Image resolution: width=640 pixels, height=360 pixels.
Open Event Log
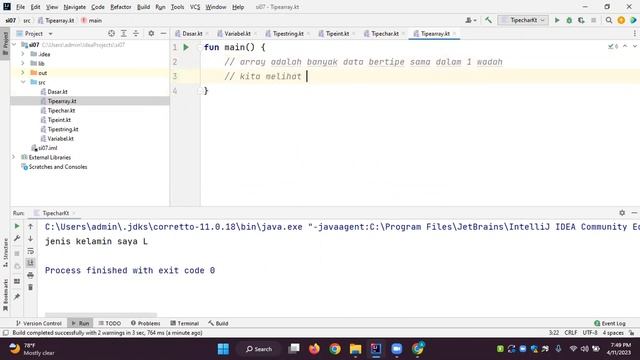(x=610, y=323)
